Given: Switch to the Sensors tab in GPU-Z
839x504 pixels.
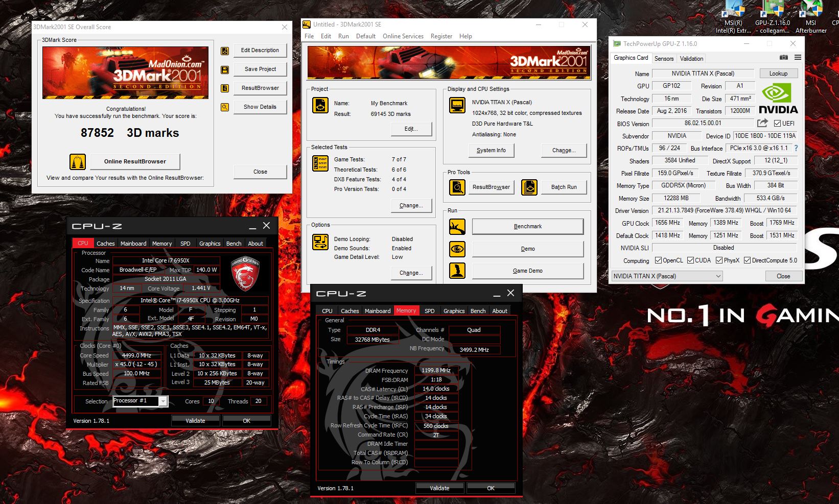Looking at the screenshot, I should pos(664,59).
